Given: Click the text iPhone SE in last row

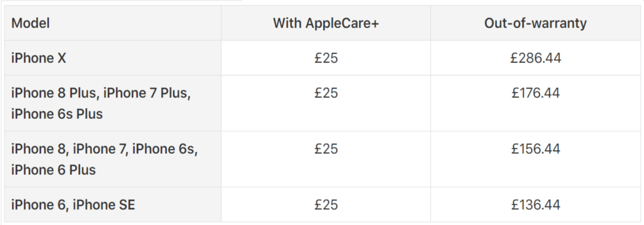Looking at the screenshot, I should pos(104,205).
